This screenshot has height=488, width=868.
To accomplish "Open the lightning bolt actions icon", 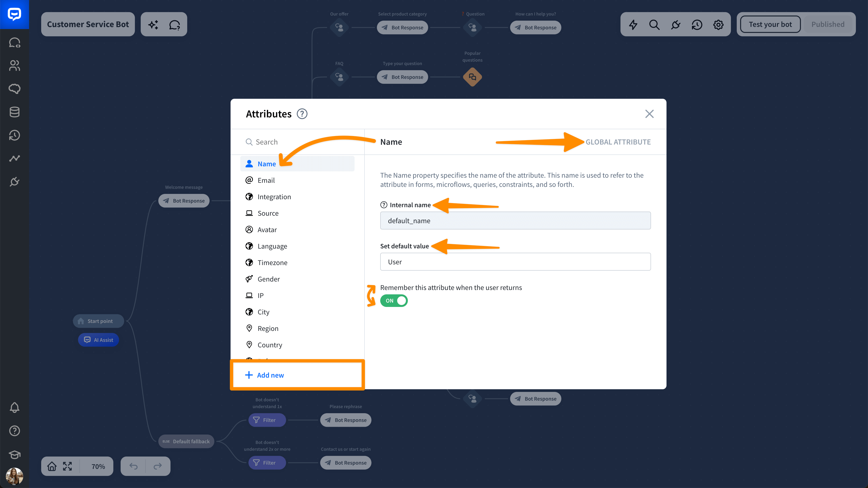I will 633,25.
